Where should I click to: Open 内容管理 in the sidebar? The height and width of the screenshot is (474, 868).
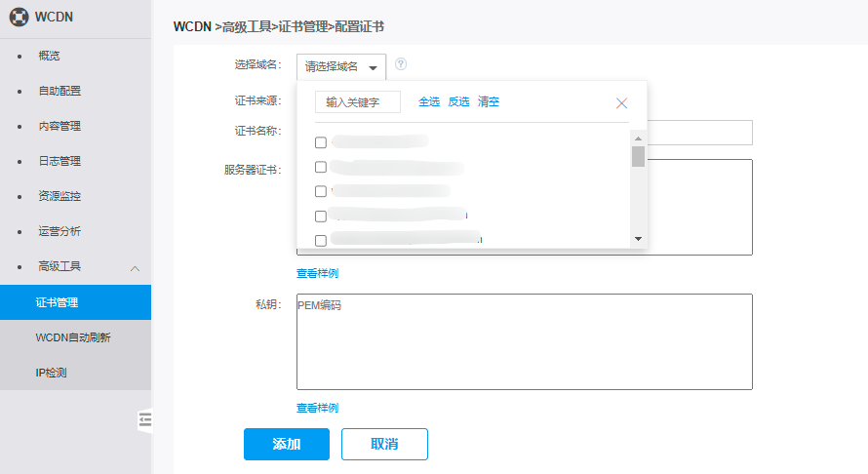[x=59, y=126]
